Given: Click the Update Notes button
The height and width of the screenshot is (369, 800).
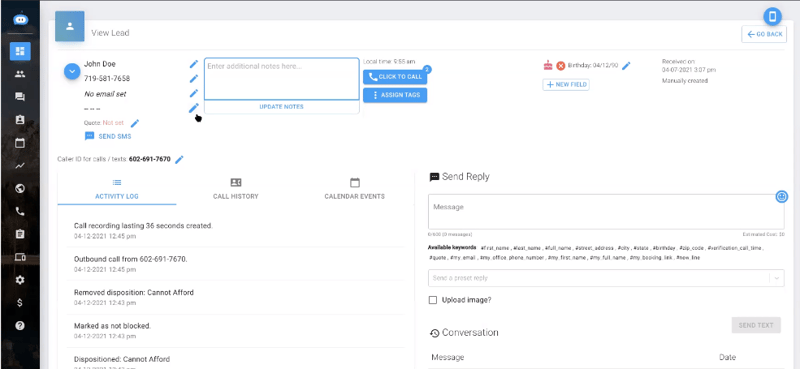Looking at the screenshot, I should coord(282,107).
